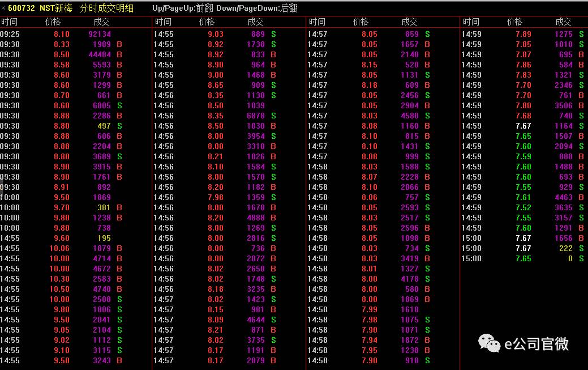Click the Up/PageUp:前翻 paging hint text
588x370 pixels.
coord(182,8)
